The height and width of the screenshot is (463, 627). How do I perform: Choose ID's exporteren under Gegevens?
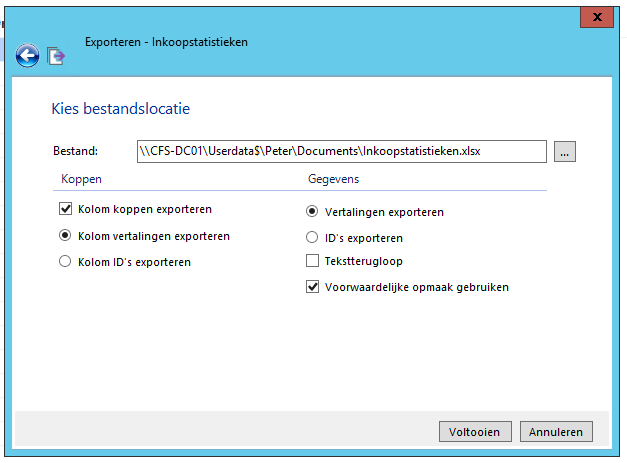[312, 237]
